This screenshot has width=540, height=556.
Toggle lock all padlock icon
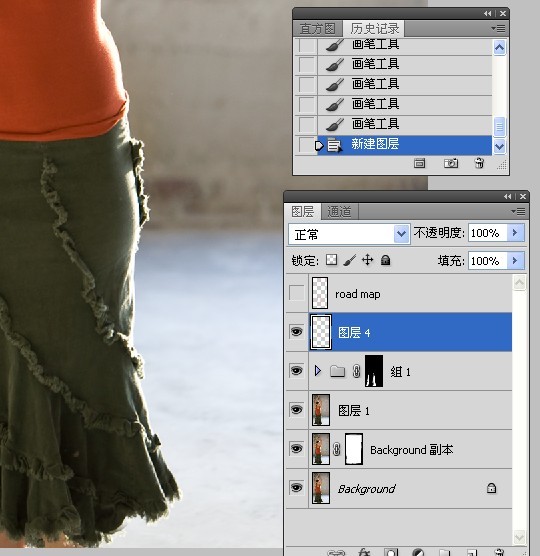(x=385, y=260)
